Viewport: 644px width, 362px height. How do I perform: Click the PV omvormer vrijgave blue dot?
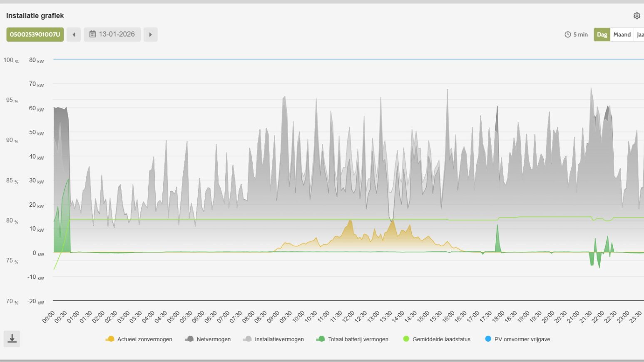tap(488, 339)
